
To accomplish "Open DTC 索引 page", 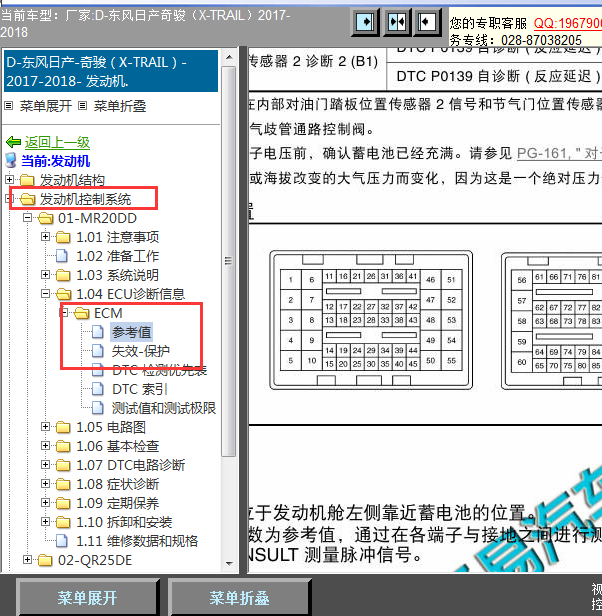I will point(140,389).
